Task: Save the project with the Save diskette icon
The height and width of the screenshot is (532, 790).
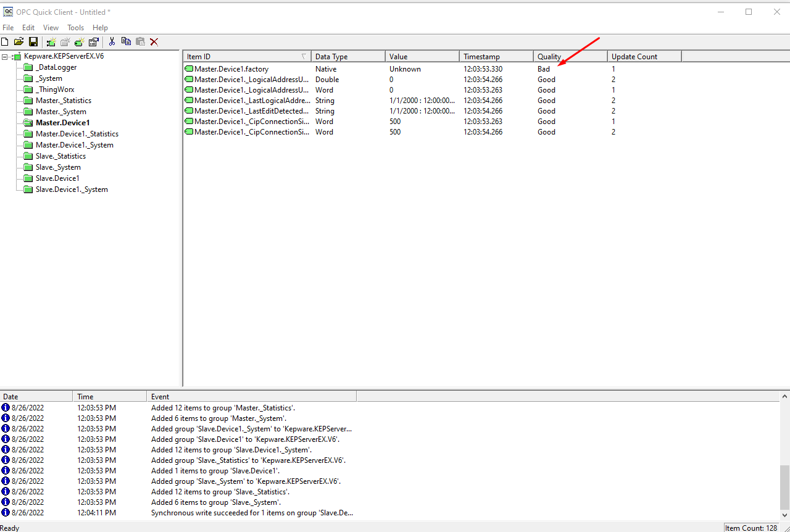Action: [33, 41]
